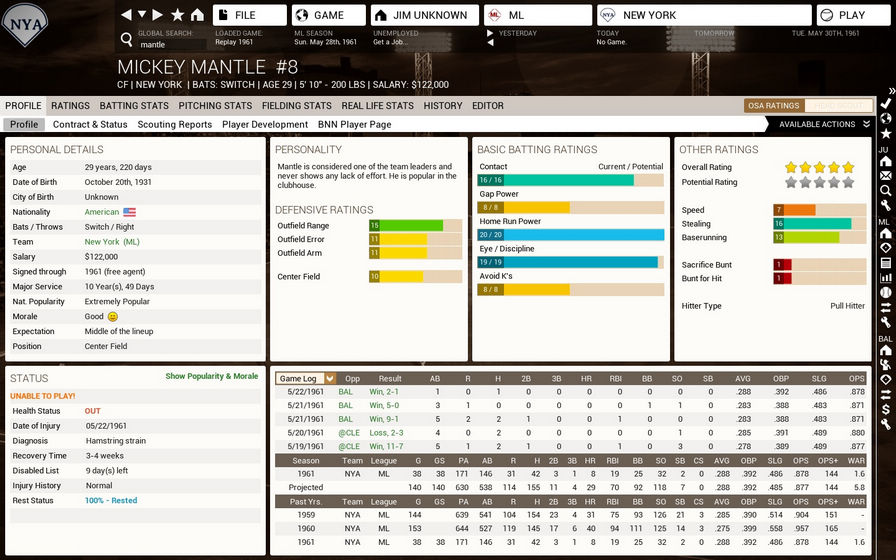Switch to the Batting Stats tab
The height and width of the screenshot is (560, 896).
coord(134,105)
